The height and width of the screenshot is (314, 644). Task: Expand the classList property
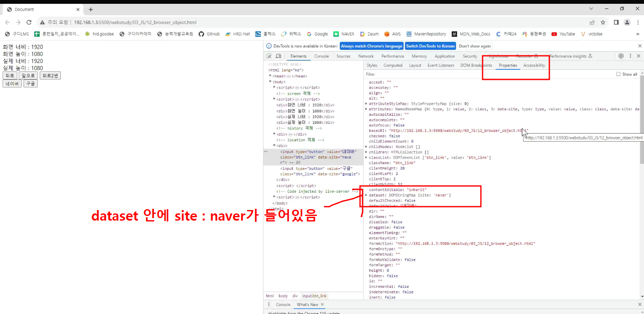click(366, 157)
